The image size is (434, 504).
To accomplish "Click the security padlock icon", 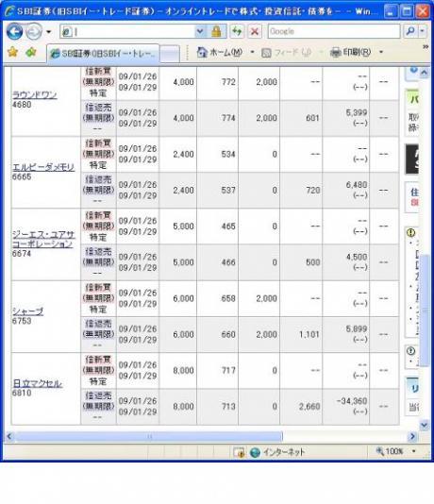I will coord(216,31).
